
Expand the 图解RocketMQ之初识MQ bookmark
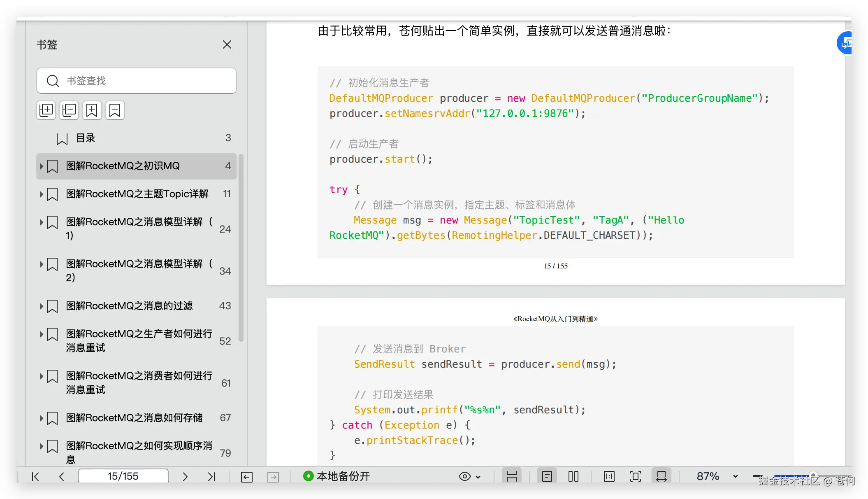click(42, 166)
